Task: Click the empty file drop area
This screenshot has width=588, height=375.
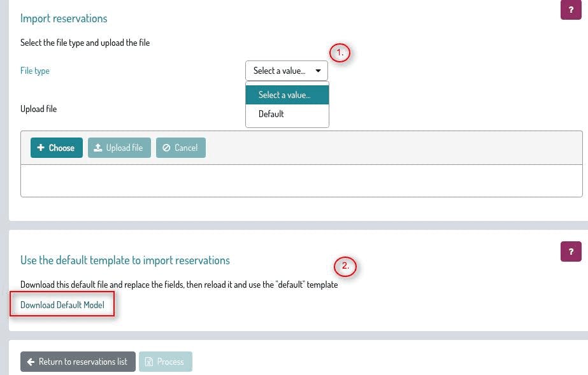Action: [x=301, y=181]
